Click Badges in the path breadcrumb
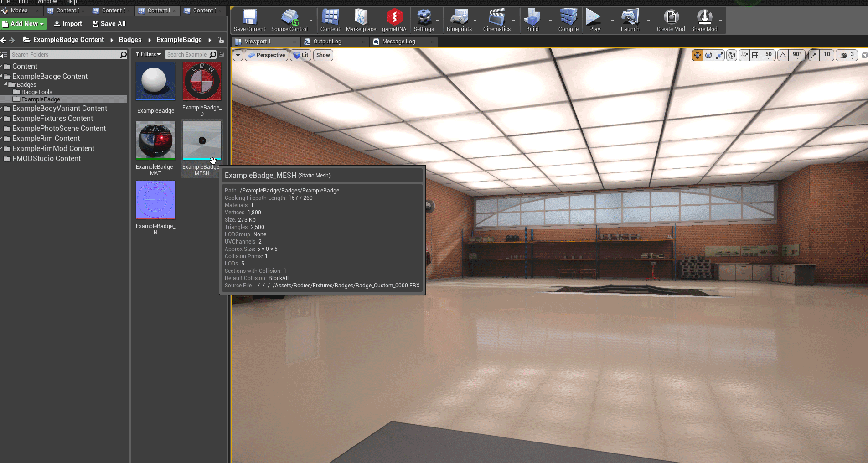Image resolution: width=868 pixels, height=463 pixels. [x=130, y=40]
